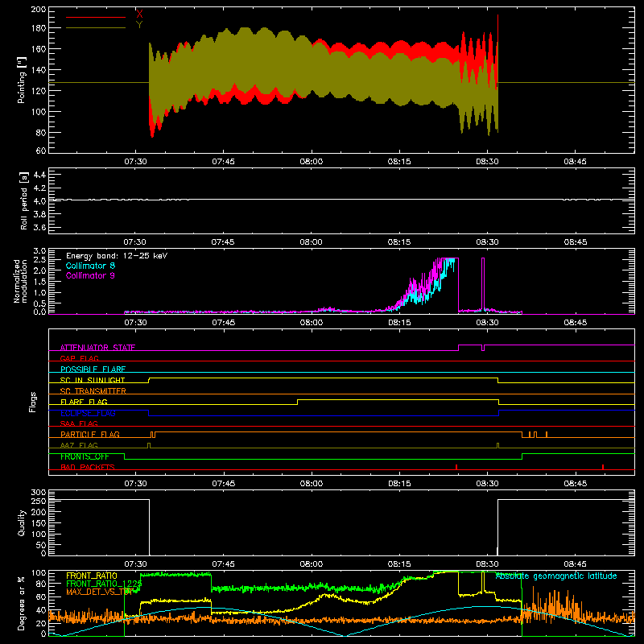Click the '3.0' tick on Normalized modulation axis

[x=39, y=251]
